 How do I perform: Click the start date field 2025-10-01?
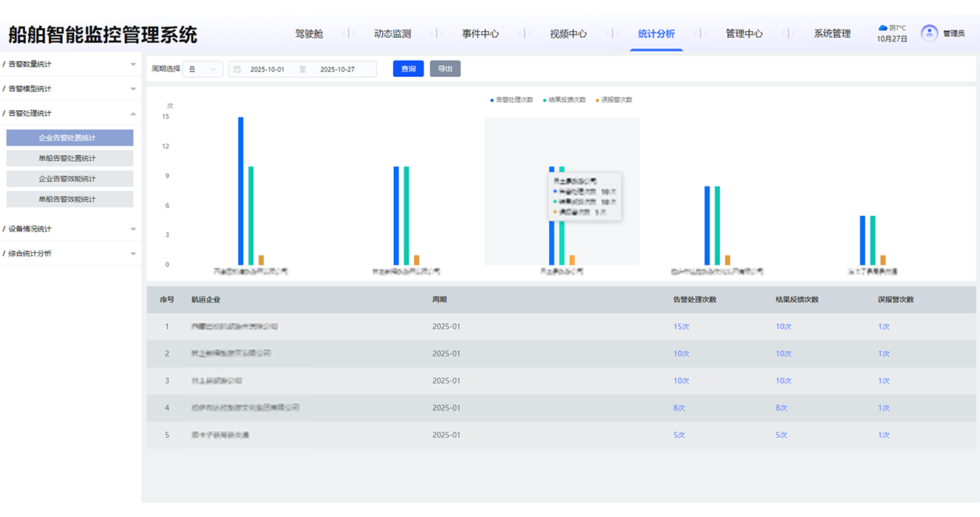click(268, 70)
